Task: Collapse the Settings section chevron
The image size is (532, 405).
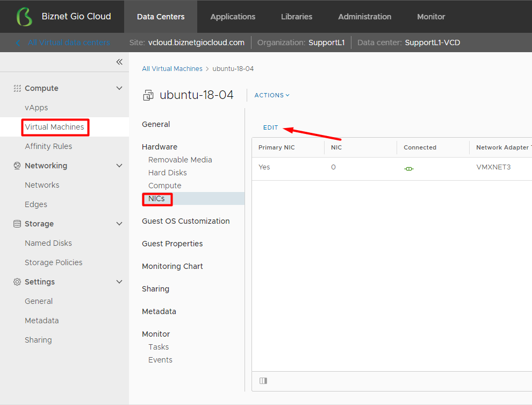Action: click(x=119, y=282)
